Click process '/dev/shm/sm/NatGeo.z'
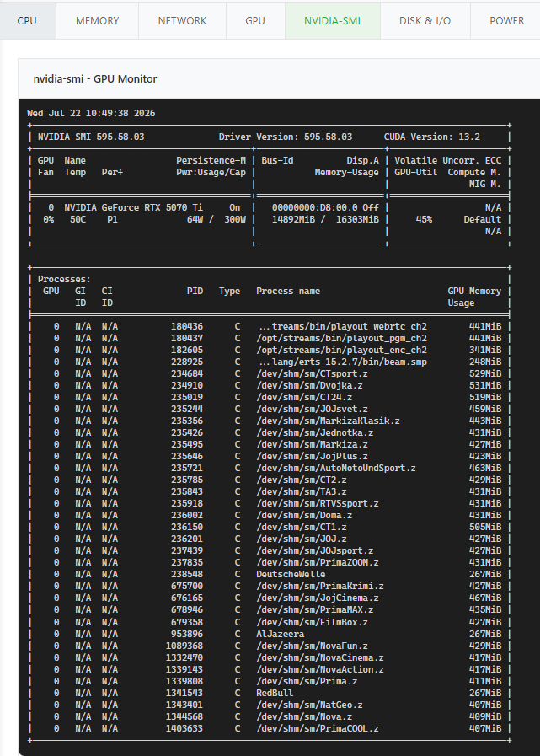The height and width of the screenshot is (756, 540). click(309, 705)
